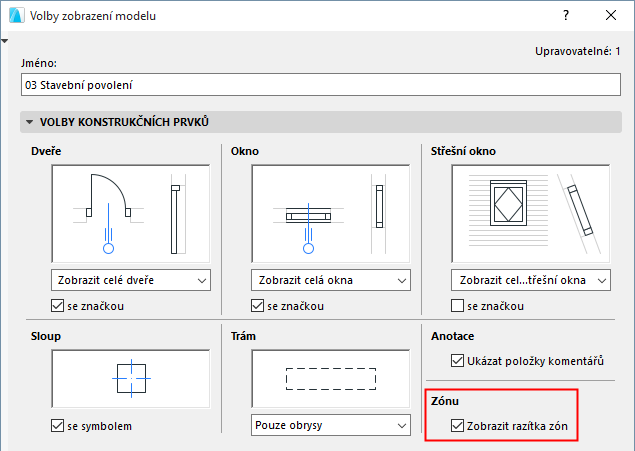Screen dimensions: 635x451
Task: Toggle 'Ukázat položky komentářů' checkbox
Action: 458,361
